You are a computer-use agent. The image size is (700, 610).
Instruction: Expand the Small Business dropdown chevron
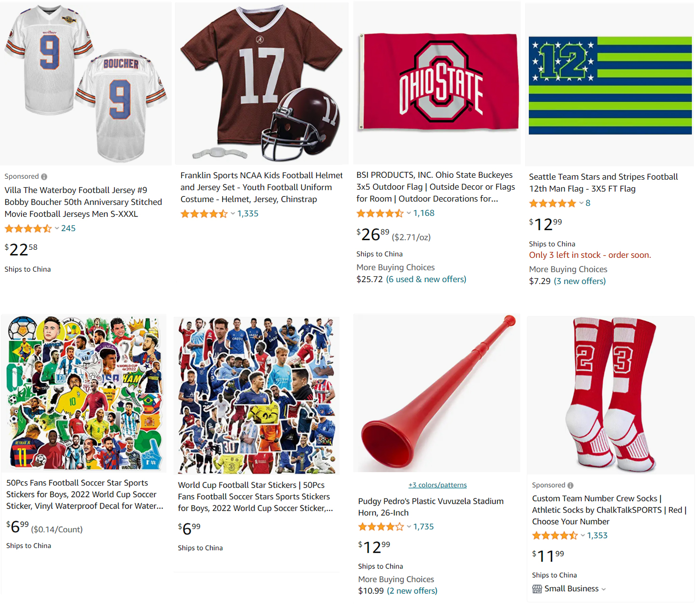coord(604,590)
